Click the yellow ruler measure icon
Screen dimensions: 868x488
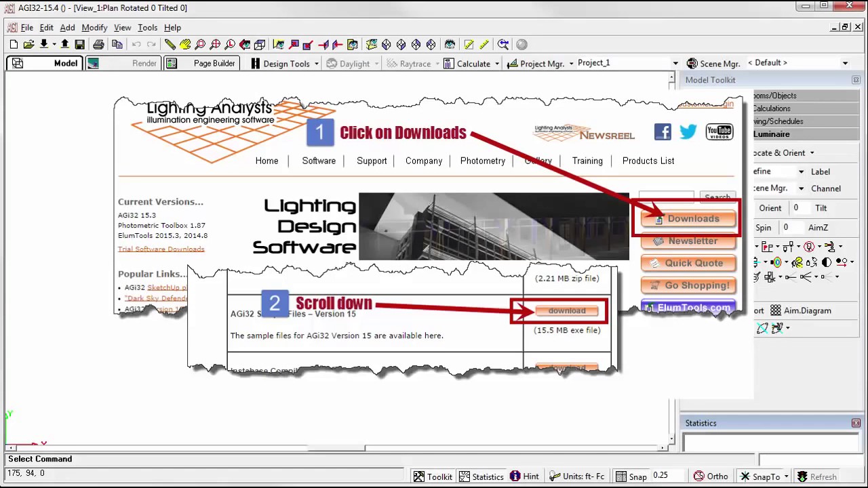click(x=484, y=45)
